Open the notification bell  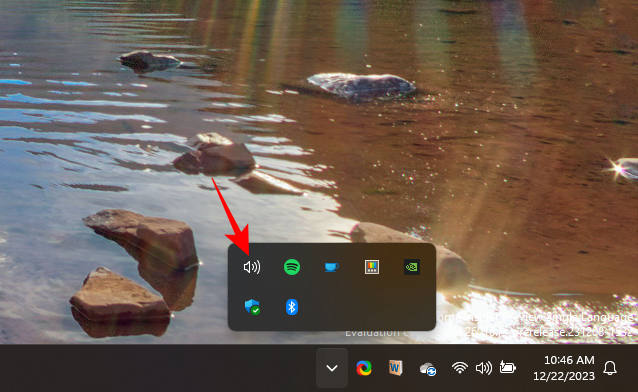click(x=610, y=368)
